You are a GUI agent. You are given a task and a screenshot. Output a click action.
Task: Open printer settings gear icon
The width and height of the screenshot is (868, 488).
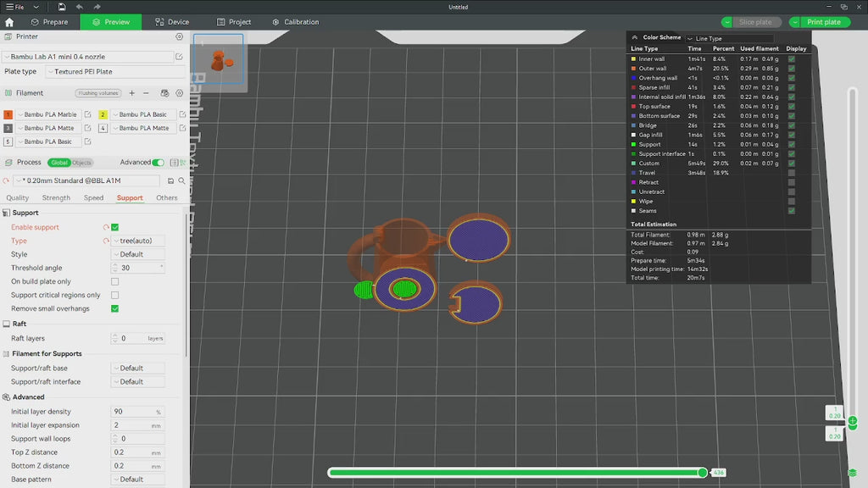pos(180,36)
